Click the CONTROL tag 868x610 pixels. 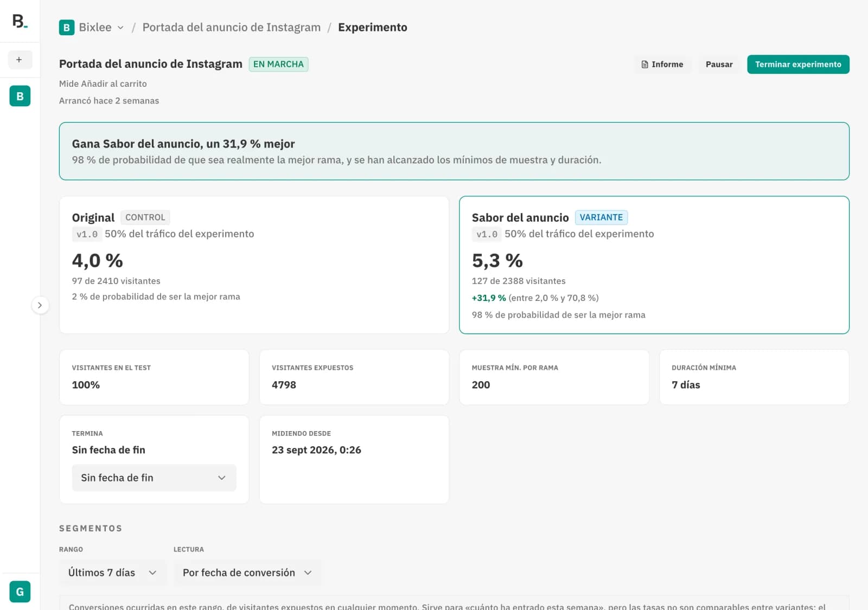click(x=145, y=217)
